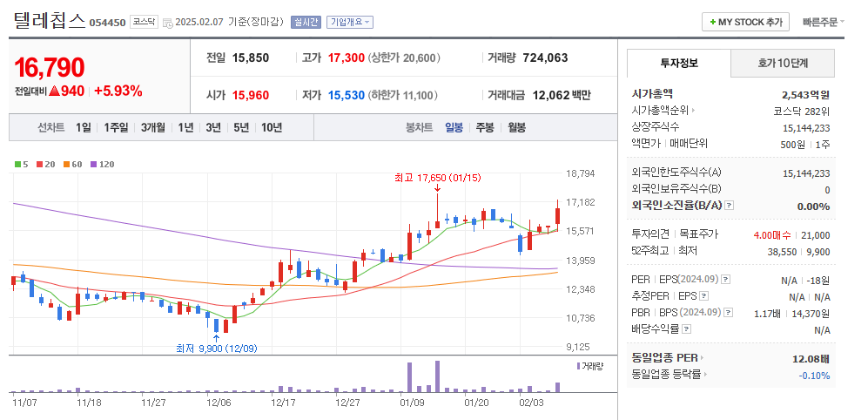Select the 일봉 candlestick chart
The height and width of the screenshot is (420, 868).
(x=454, y=127)
